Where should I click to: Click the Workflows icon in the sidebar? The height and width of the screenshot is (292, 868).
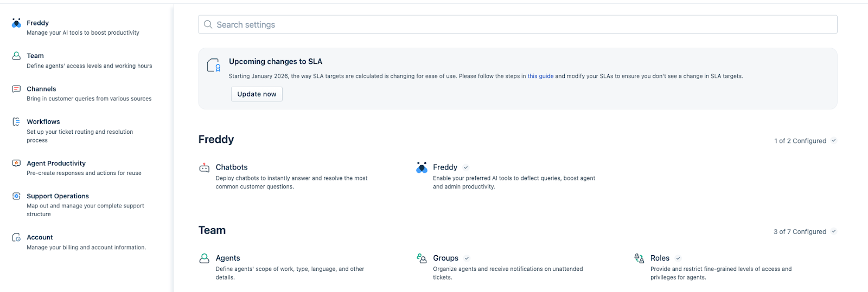(16, 122)
